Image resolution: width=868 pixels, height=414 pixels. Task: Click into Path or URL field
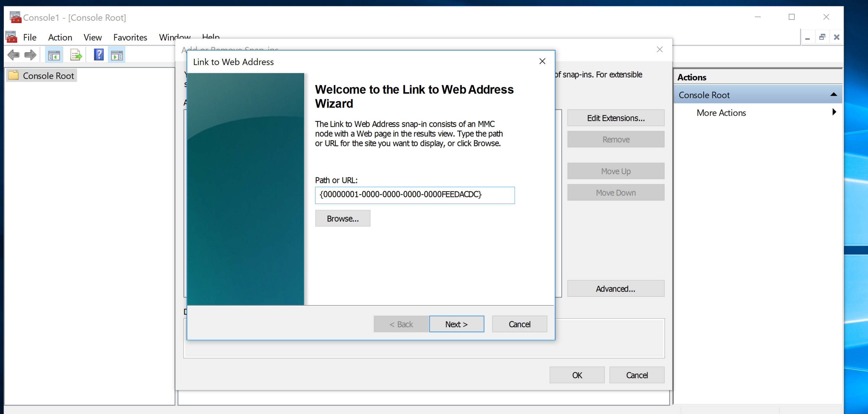[x=414, y=195]
